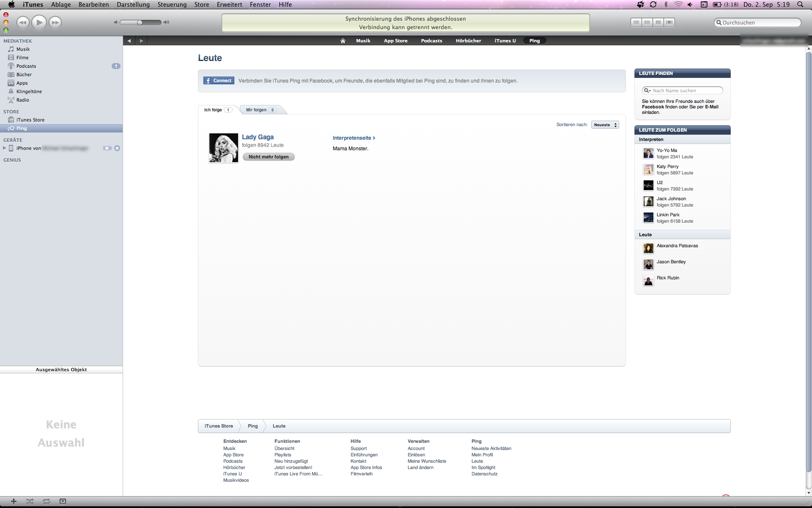This screenshot has height=508, width=812.
Task: Switch to grid view icon
Action: pos(658,22)
